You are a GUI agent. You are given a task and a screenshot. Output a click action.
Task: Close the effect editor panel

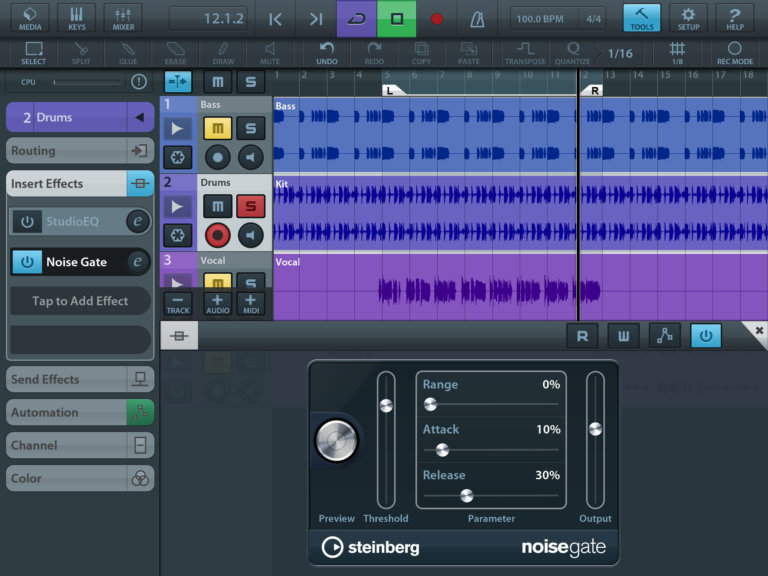[x=758, y=331]
